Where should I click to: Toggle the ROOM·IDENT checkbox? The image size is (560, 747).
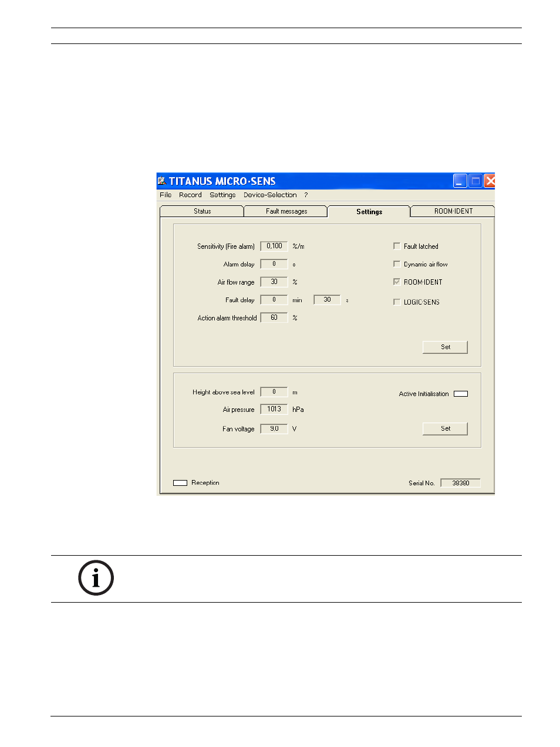(397, 282)
